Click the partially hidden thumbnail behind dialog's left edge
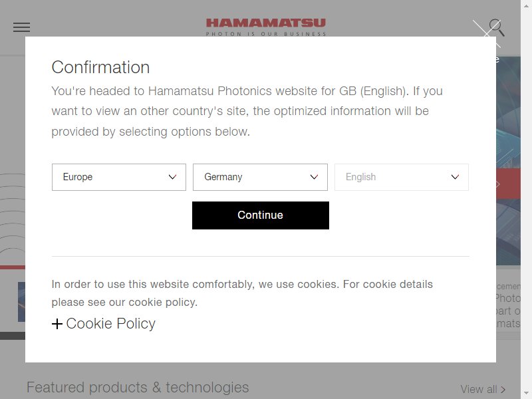The width and height of the screenshot is (532, 399). (21, 302)
